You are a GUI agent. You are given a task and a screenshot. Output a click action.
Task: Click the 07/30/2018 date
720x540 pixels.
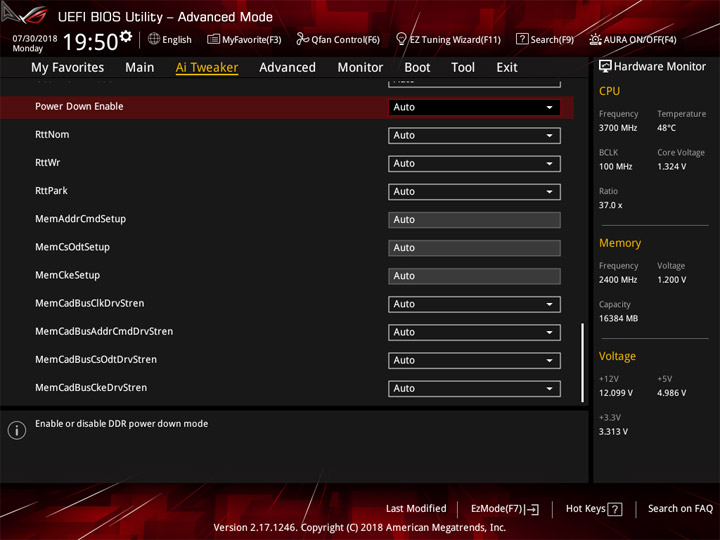pyautogui.click(x=35, y=39)
